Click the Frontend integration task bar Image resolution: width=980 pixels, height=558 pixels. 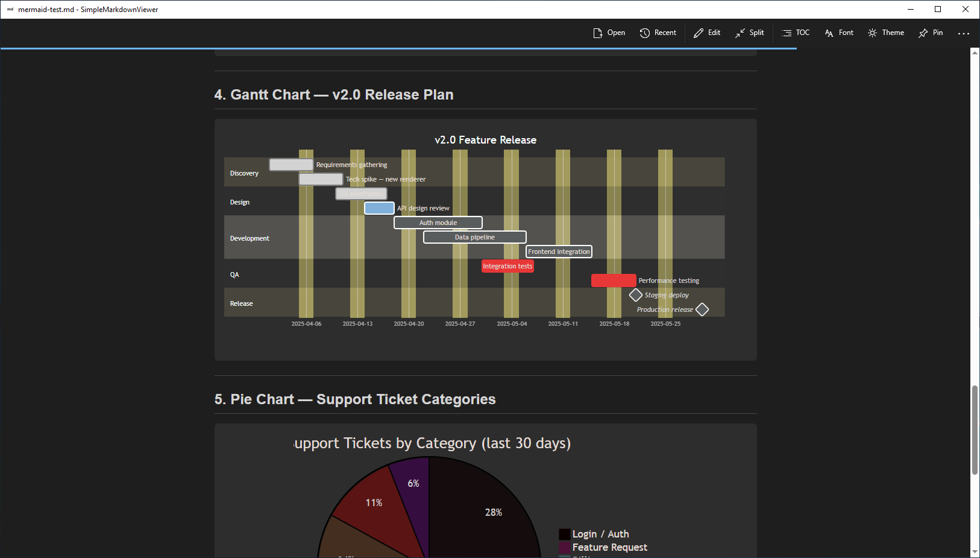(559, 252)
